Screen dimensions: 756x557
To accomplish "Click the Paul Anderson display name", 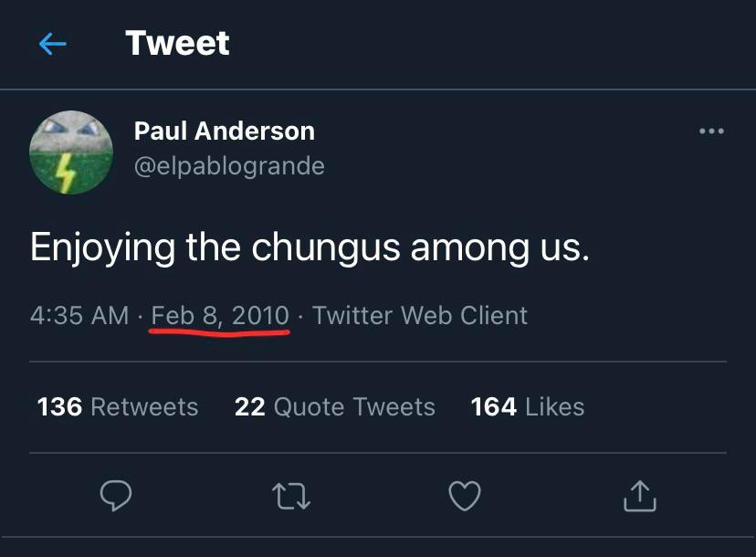I will click(224, 131).
